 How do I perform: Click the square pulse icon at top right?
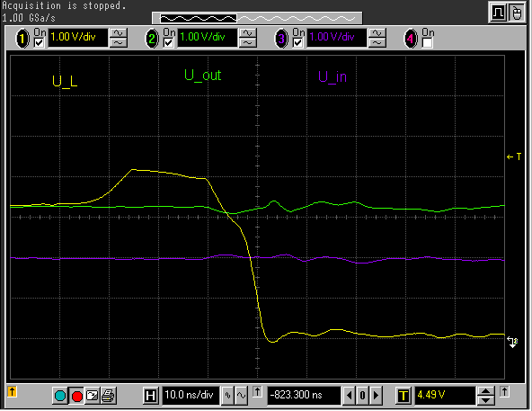click(498, 13)
